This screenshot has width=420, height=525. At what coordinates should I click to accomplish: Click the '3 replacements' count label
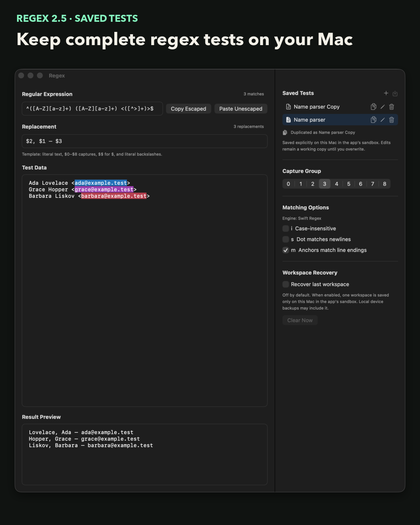click(x=248, y=127)
